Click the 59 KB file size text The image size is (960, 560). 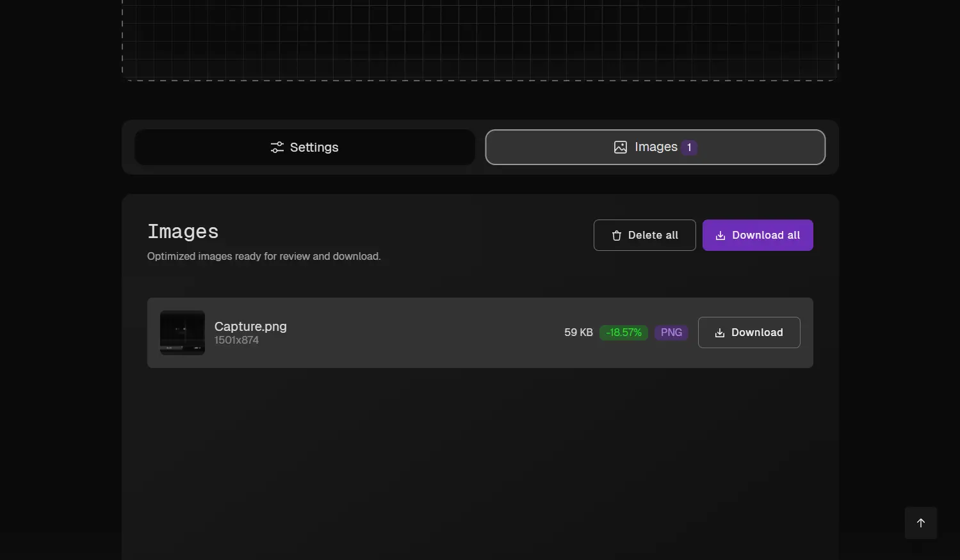point(578,333)
